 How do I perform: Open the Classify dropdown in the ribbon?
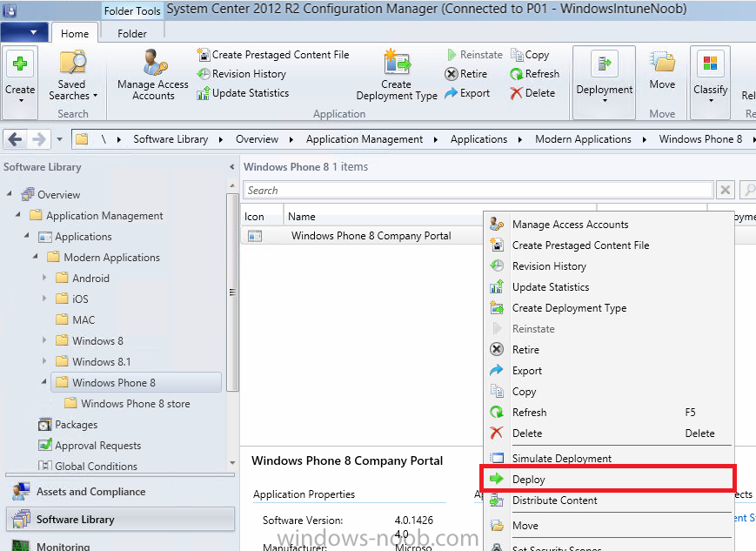click(710, 82)
